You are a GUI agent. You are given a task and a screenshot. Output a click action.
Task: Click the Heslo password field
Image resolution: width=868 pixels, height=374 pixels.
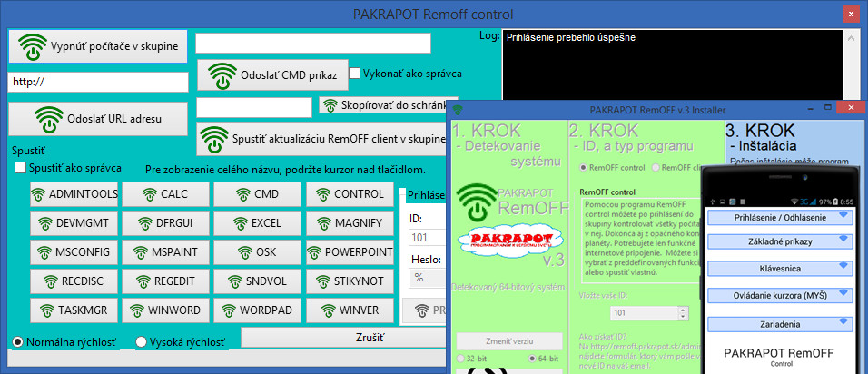coord(428,279)
